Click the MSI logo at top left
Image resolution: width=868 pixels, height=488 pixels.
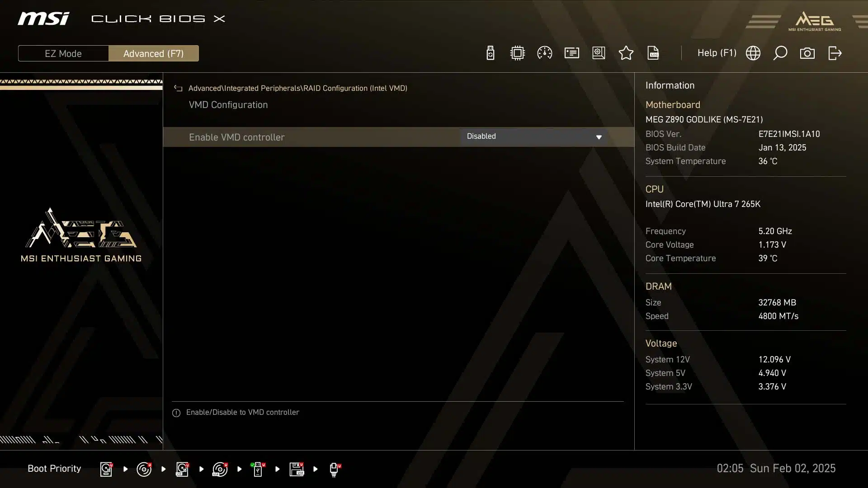43,19
